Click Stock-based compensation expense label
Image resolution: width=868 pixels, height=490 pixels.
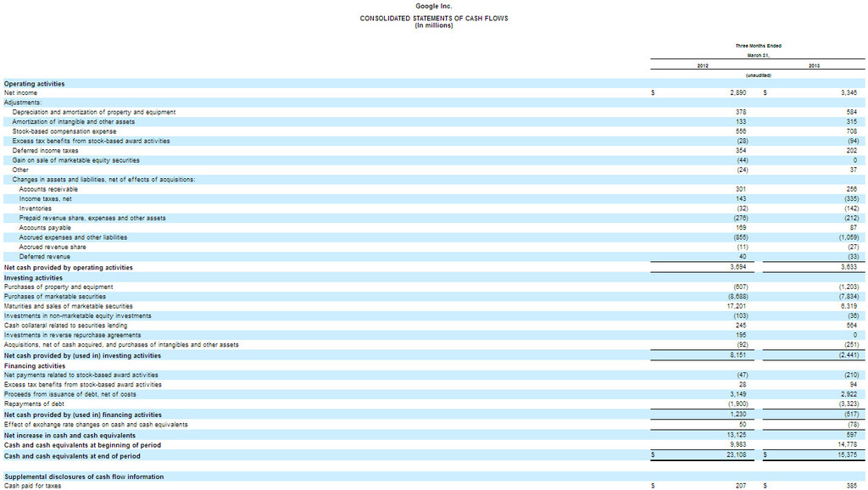(64, 131)
